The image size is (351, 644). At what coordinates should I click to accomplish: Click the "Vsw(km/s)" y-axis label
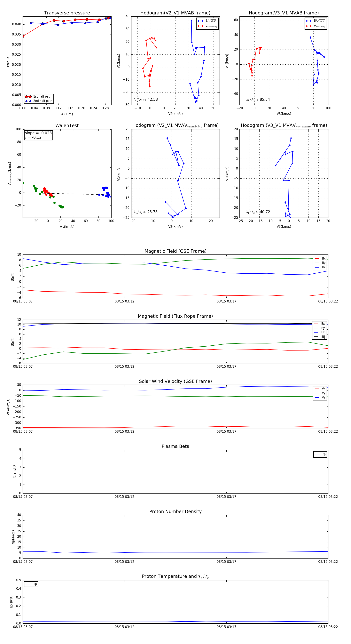[x=8, y=407]
